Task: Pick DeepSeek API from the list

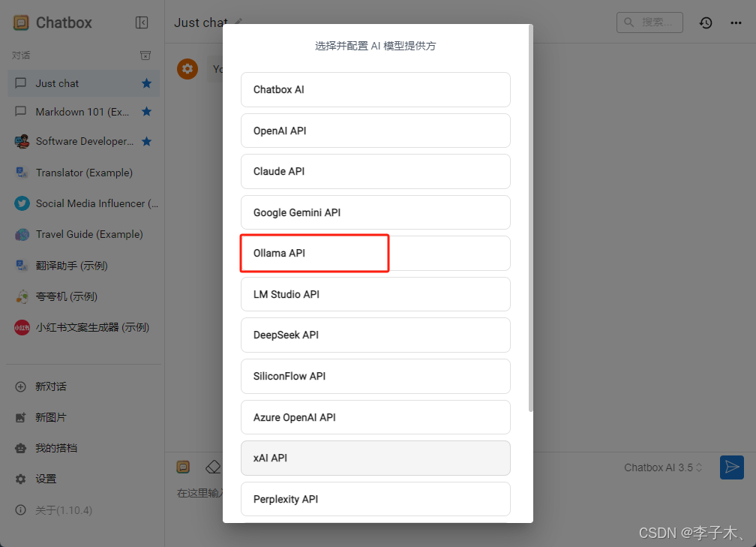Action: click(376, 335)
